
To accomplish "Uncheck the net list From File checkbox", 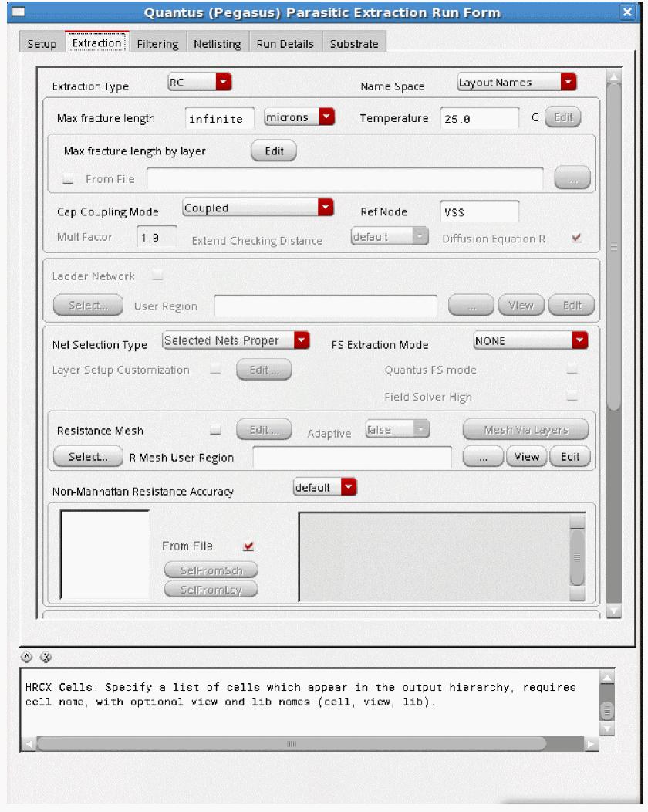I will pyautogui.click(x=248, y=546).
